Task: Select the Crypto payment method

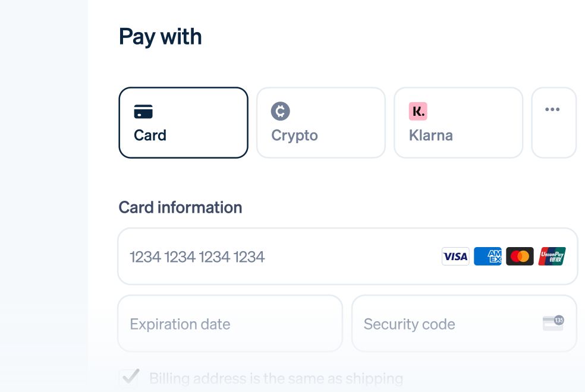Action: pyautogui.click(x=321, y=122)
